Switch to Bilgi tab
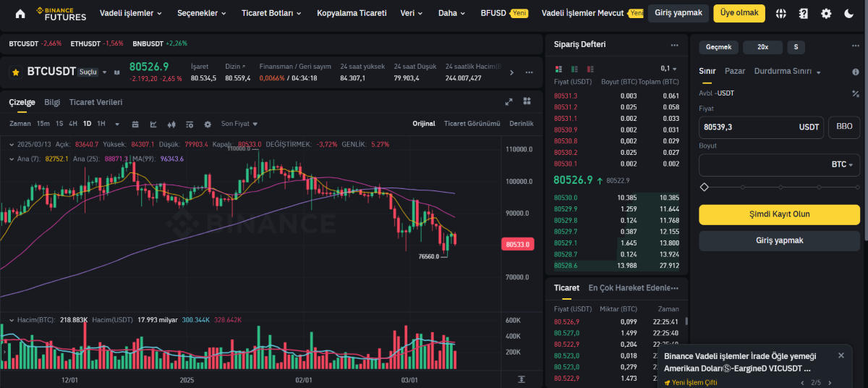Viewport: 868px width, 388px height. pyautogui.click(x=52, y=102)
